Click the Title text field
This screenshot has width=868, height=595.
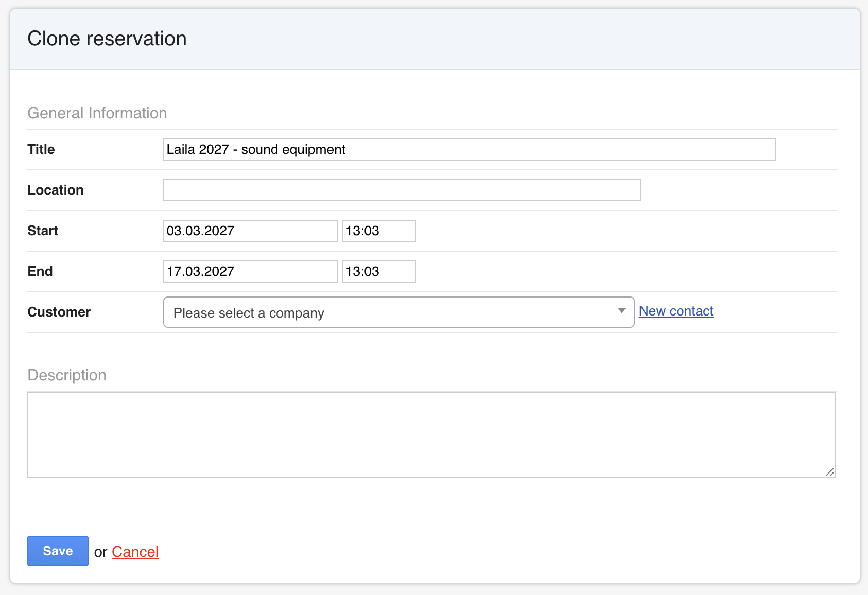tap(469, 149)
